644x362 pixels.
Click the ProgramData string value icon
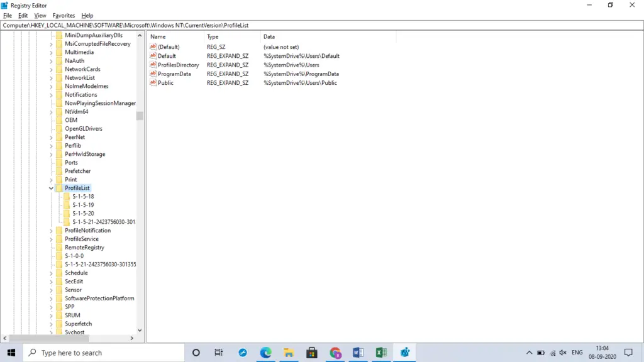[x=153, y=74]
